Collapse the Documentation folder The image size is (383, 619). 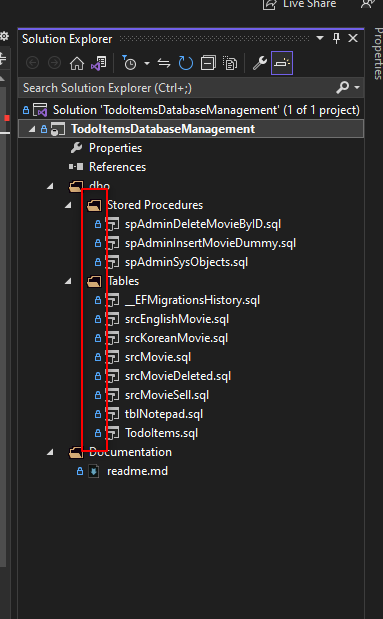pyautogui.click(x=50, y=452)
